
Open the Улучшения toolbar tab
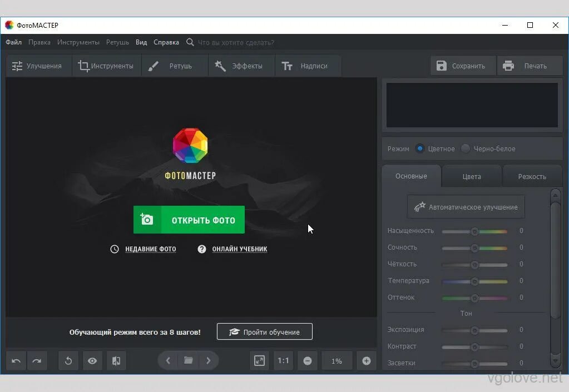tap(39, 66)
